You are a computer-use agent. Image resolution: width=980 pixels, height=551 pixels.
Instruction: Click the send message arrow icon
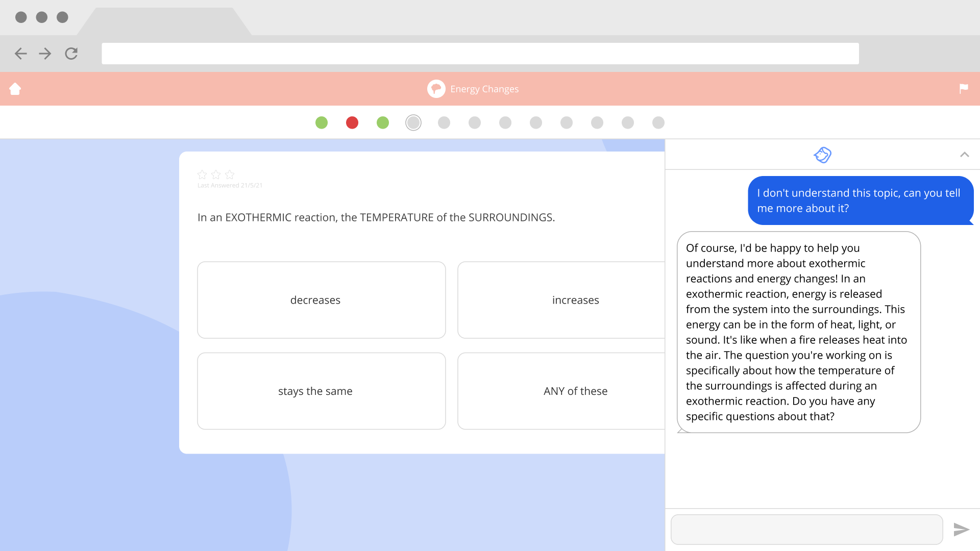click(961, 530)
